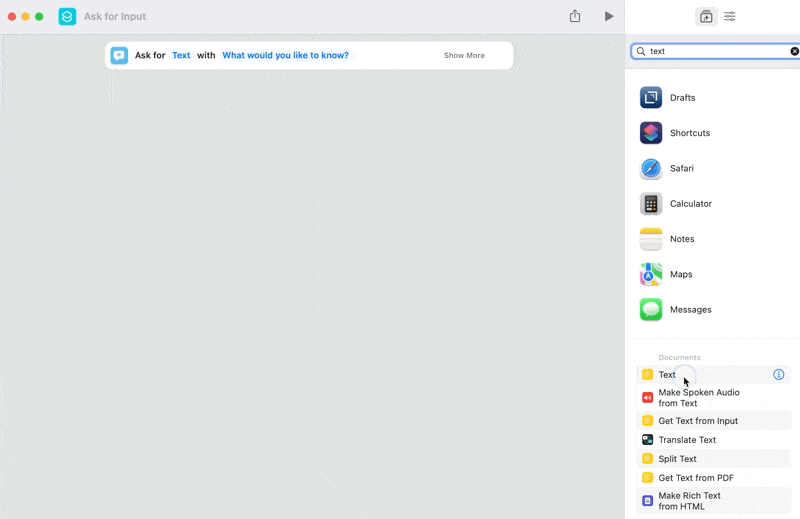Select the Drafts app icon
The image size is (800, 519).
pyautogui.click(x=651, y=97)
